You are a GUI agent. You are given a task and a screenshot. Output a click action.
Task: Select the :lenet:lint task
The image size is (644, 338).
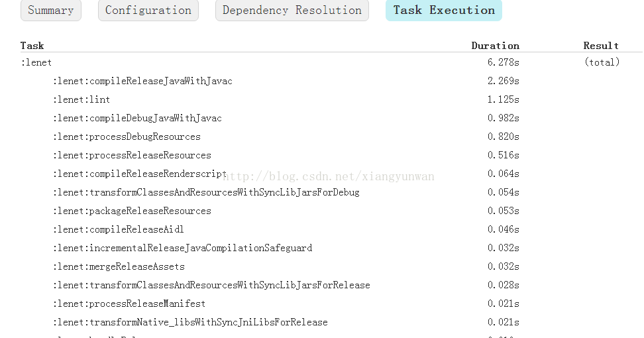pos(81,99)
